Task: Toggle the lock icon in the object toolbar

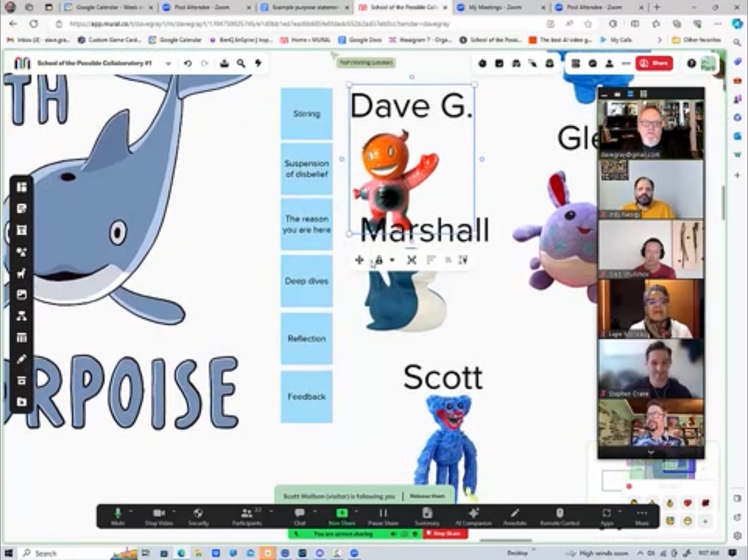Action: click(379, 260)
